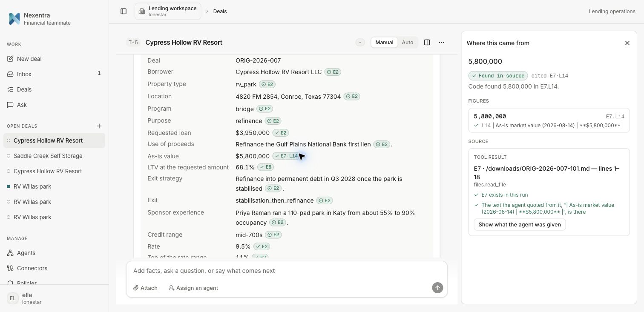Close the Where this came from panel
This screenshot has height=312, width=644.
click(x=627, y=43)
